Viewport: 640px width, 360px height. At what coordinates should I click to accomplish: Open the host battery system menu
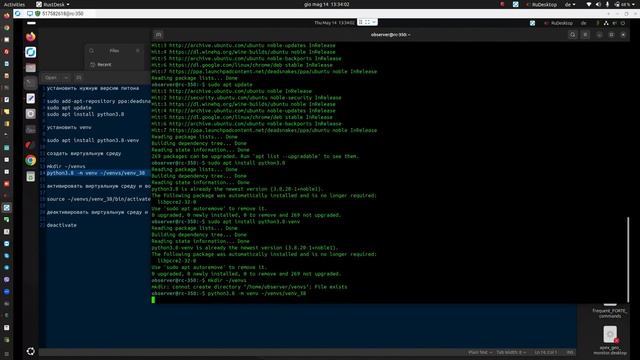(623, 4)
